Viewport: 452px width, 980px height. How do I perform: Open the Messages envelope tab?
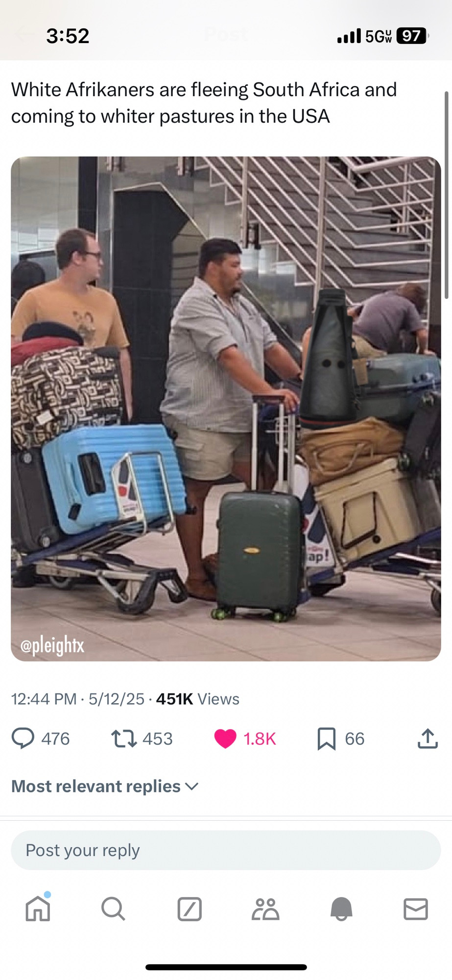tap(416, 909)
